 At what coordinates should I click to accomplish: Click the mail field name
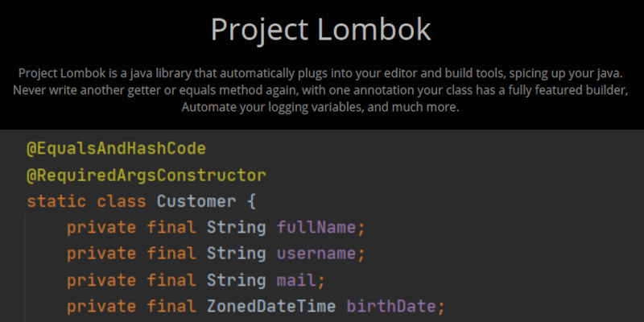[x=297, y=280]
